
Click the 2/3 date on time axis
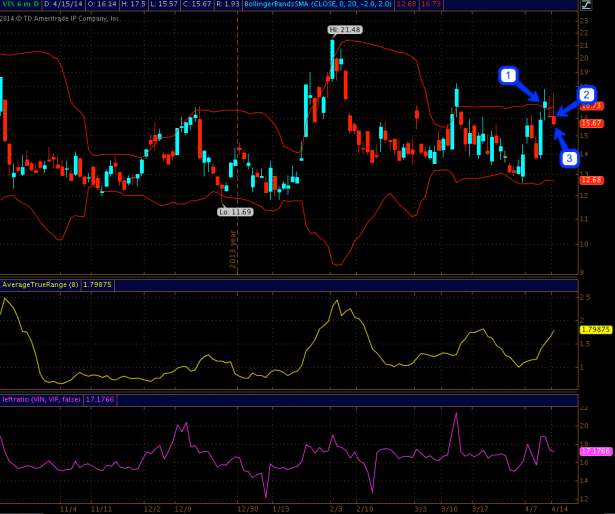337,508
